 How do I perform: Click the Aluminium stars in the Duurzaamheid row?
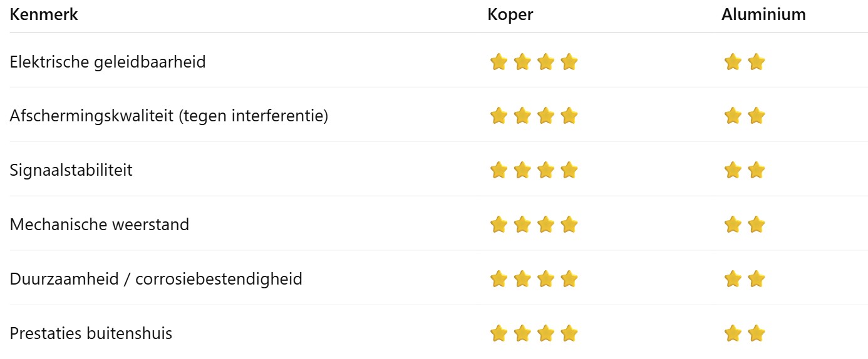pos(745,279)
